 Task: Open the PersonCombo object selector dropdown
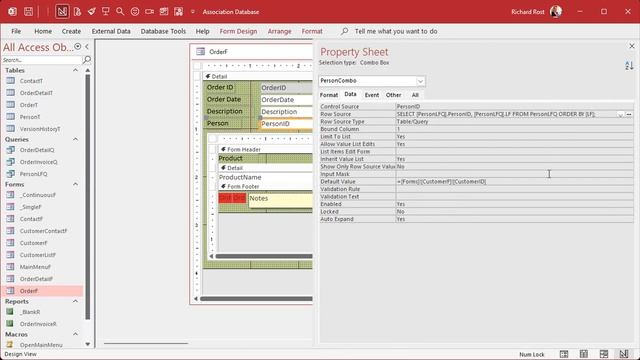pyautogui.click(x=420, y=81)
